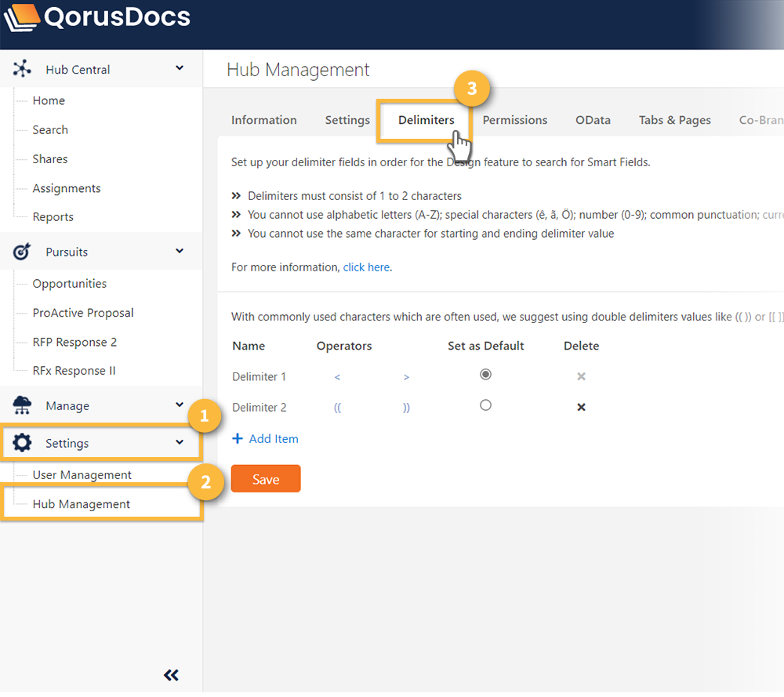Viewport: 784px width, 697px height.
Task: Open User Management in sidebar
Action: (82, 475)
